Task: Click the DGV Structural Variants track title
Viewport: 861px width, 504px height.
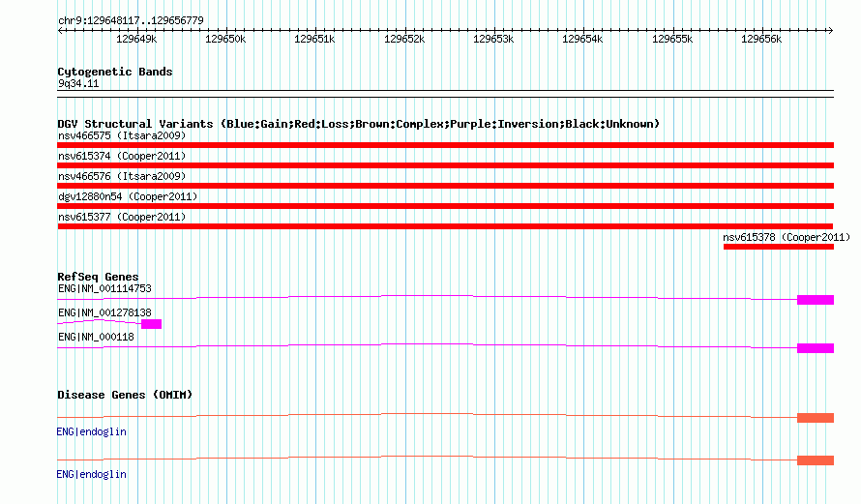Action: (358, 124)
